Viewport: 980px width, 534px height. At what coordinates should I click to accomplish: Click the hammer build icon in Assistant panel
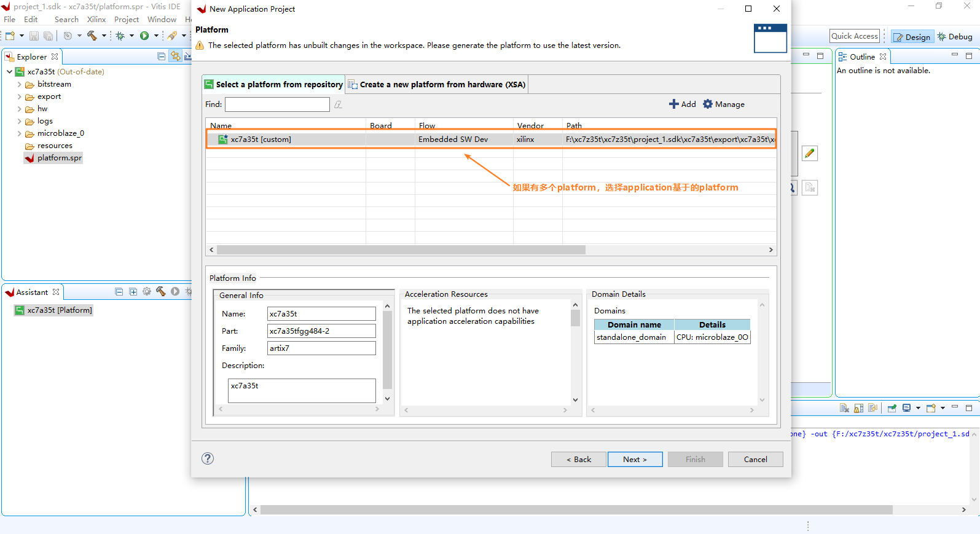[x=161, y=292]
